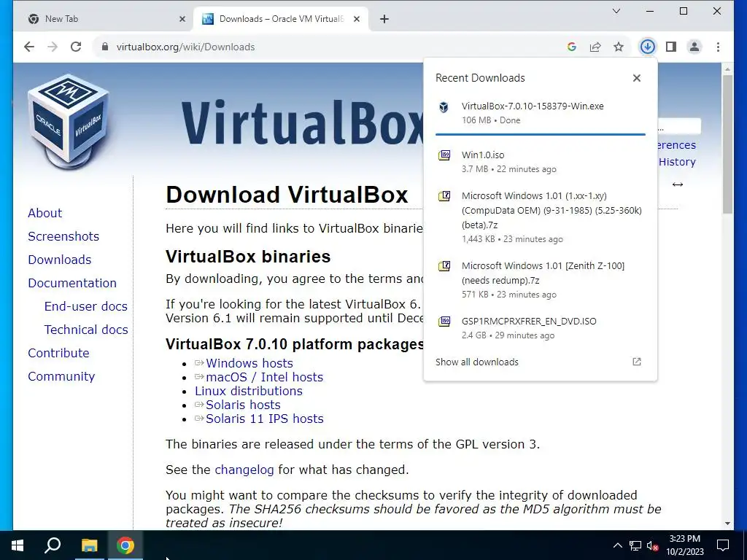Screen dimensions: 747x560
Task: Open the Win1.0.iso download entry
Action: 541,162
